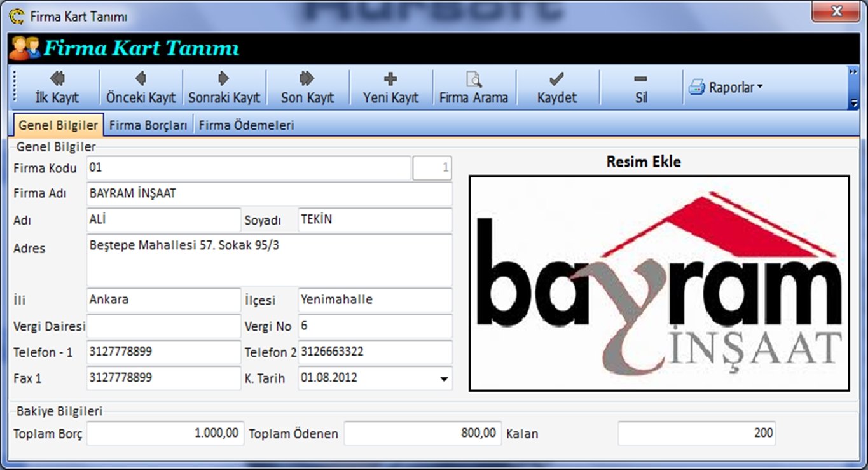Click into the Firma Adı field
The image size is (868, 470).
coord(269,194)
